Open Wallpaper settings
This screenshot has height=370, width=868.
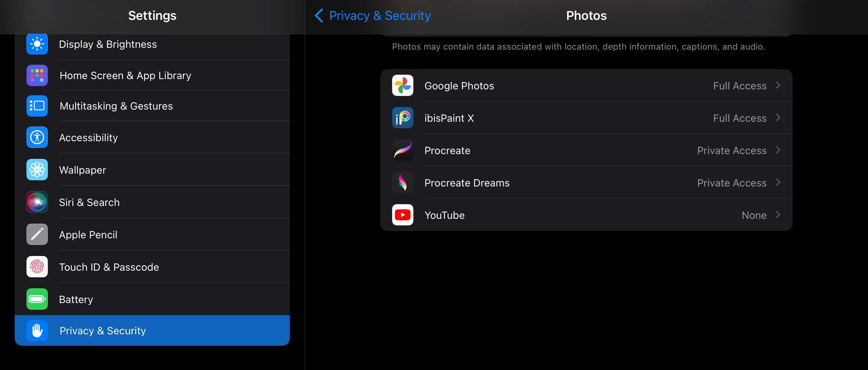152,170
